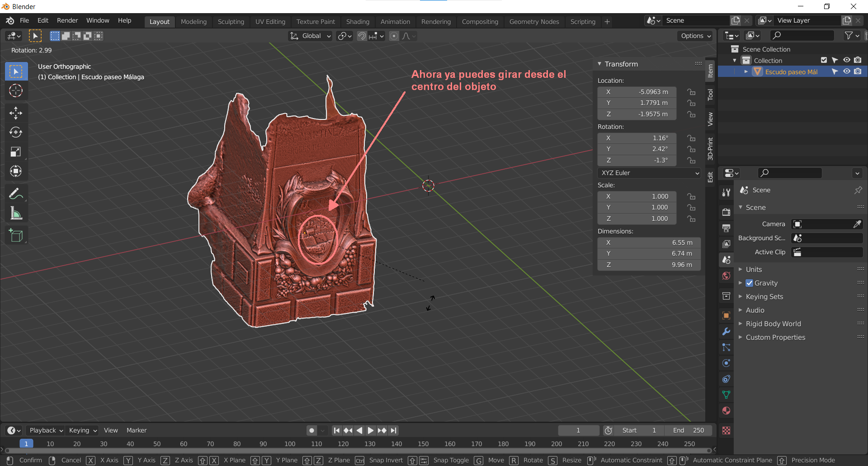Open the Object properties tab icon
The width and height of the screenshot is (868, 466).
coord(726,315)
